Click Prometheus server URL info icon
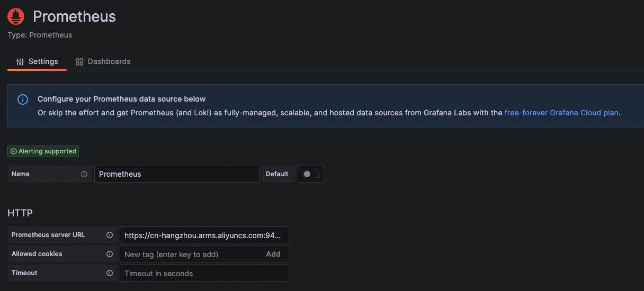The width and height of the screenshot is (644, 291). (x=110, y=235)
